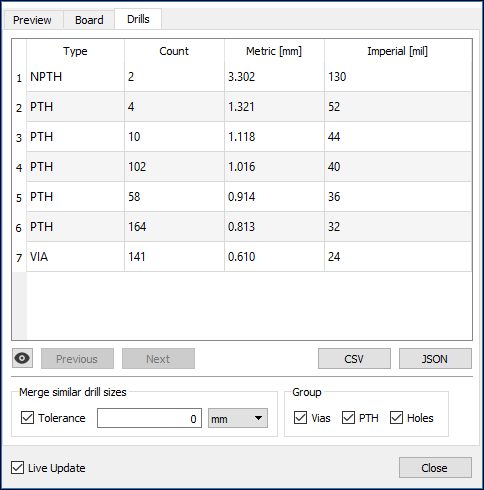The width and height of the screenshot is (484, 490).
Task: Select the count cell showing 10
Action: 174,137
